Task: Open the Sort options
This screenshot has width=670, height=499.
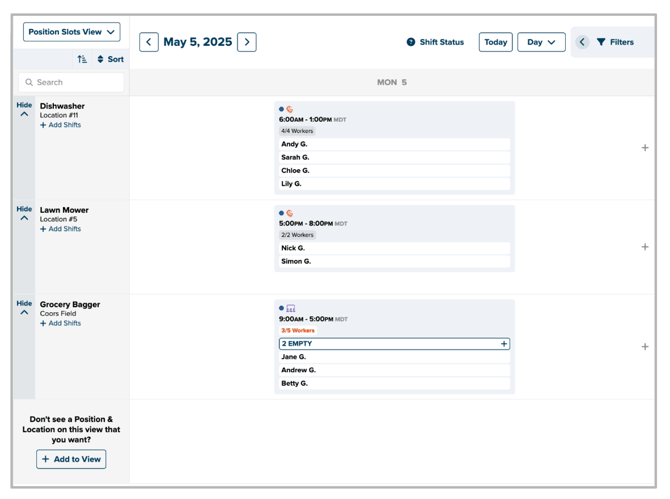Action: tap(111, 59)
